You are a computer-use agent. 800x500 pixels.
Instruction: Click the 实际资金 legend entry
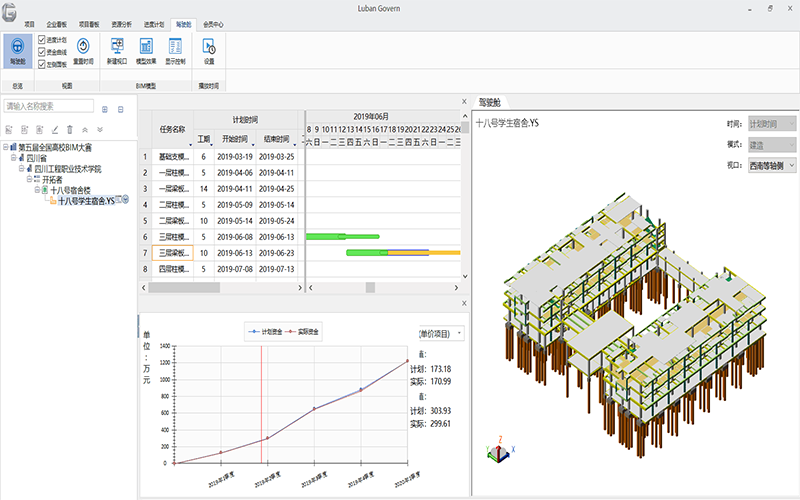point(302,332)
